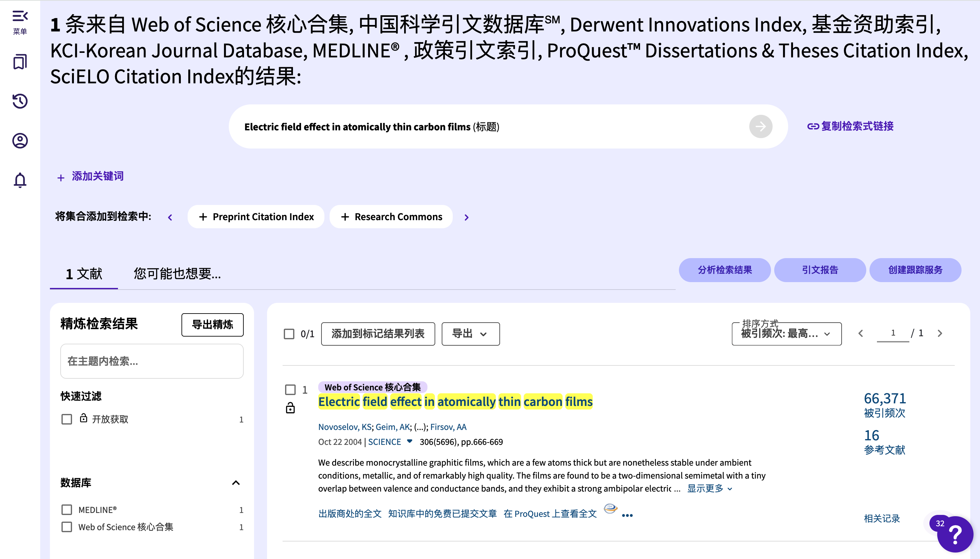Click the three-dots more links icon
Screen dimensions: 980x559
(x=627, y=515)
